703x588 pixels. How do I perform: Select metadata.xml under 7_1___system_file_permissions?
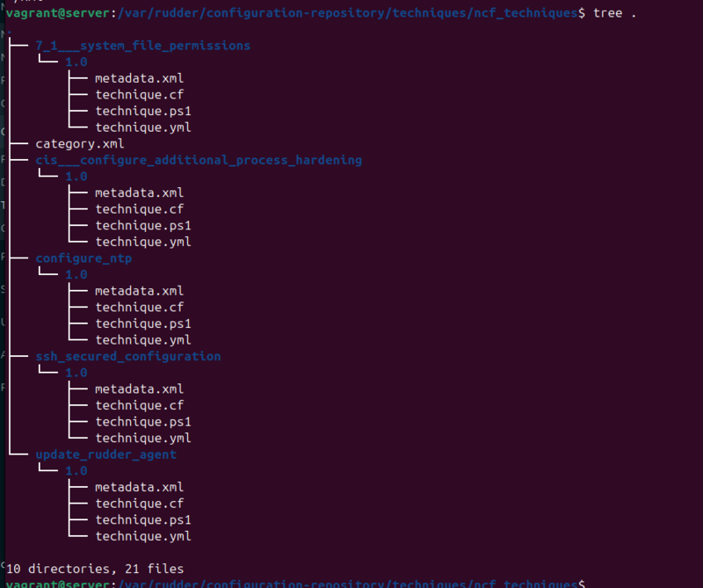tap(139, 78)
